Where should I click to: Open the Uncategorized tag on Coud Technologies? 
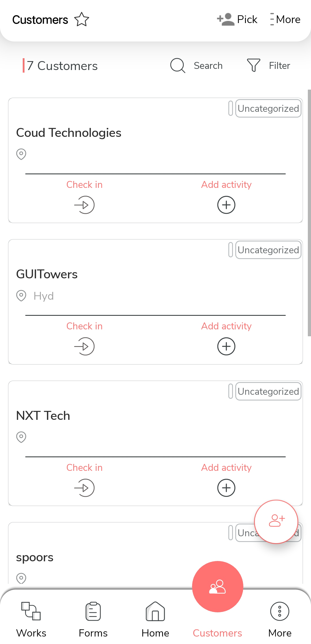[x=268, y=109]
